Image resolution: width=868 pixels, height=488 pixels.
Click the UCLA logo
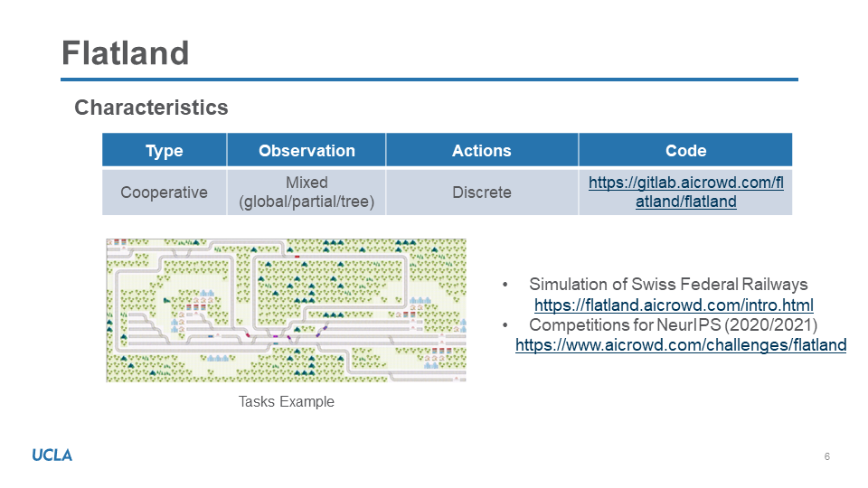[52, 455]
